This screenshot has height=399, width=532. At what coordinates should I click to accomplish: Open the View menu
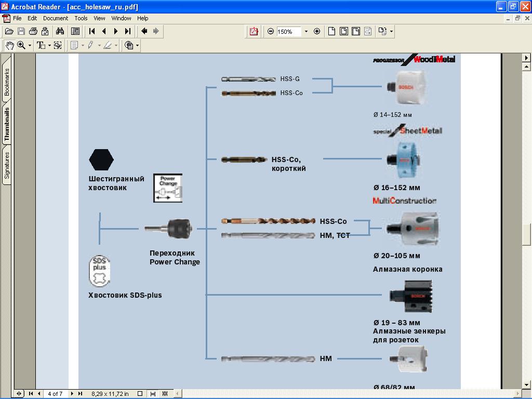coord(99,18)
